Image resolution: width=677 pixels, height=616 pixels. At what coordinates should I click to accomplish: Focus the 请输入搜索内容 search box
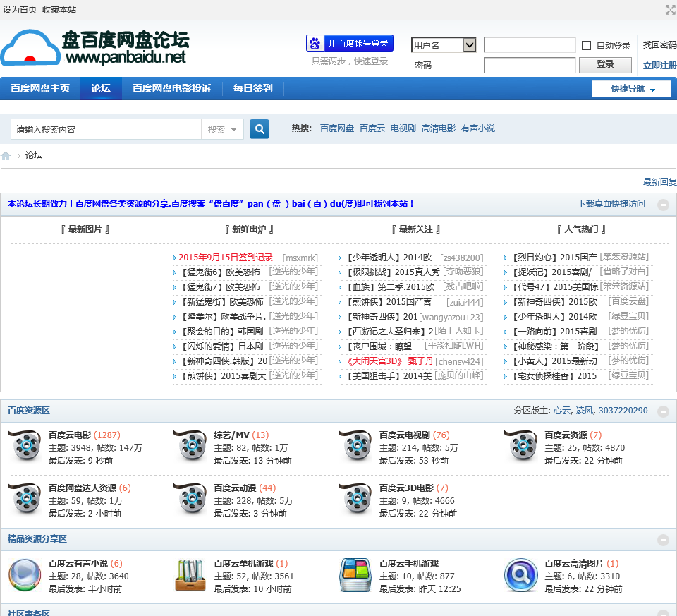pos(106,129)
